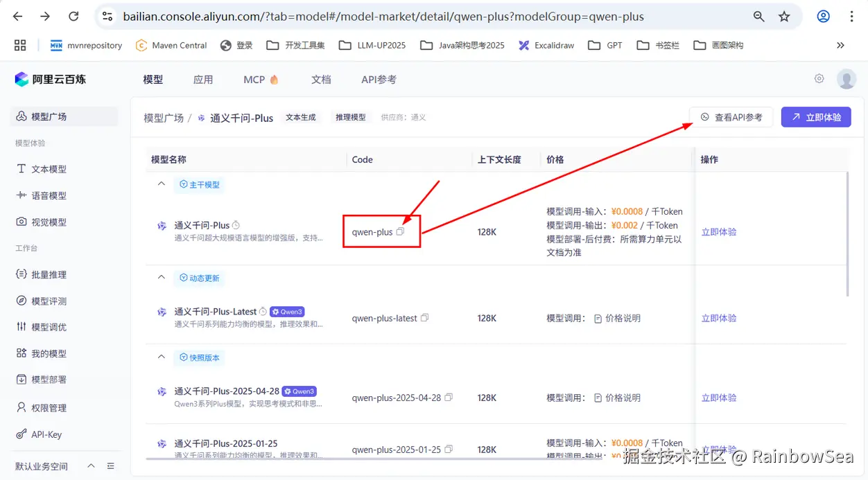Open the LLM-UP2025 bookmark folder
Viewport: 868px width, 480px height.
372,45
